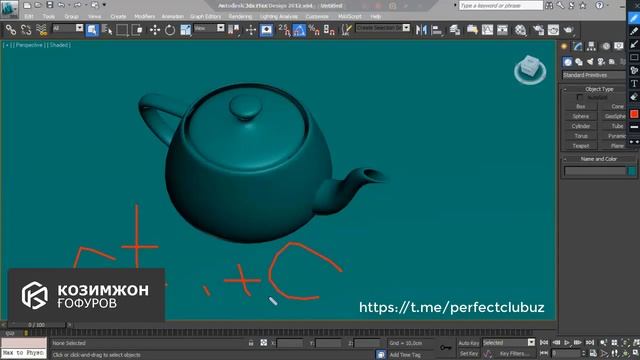640x360 pixels.
Task: Activate the Select Object tool
Action: click(92, 30)
